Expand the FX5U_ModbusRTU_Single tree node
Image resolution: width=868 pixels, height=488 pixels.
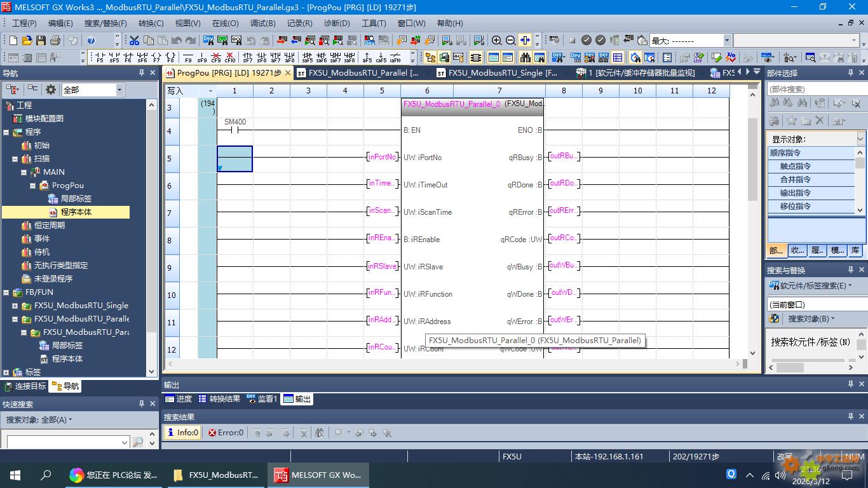point(15,306)
